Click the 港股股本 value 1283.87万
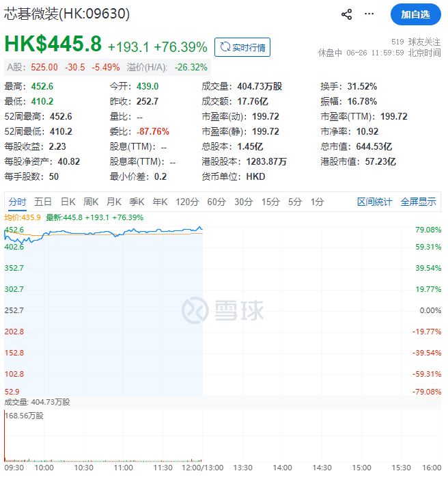The image size is (448, 484). 266,162
